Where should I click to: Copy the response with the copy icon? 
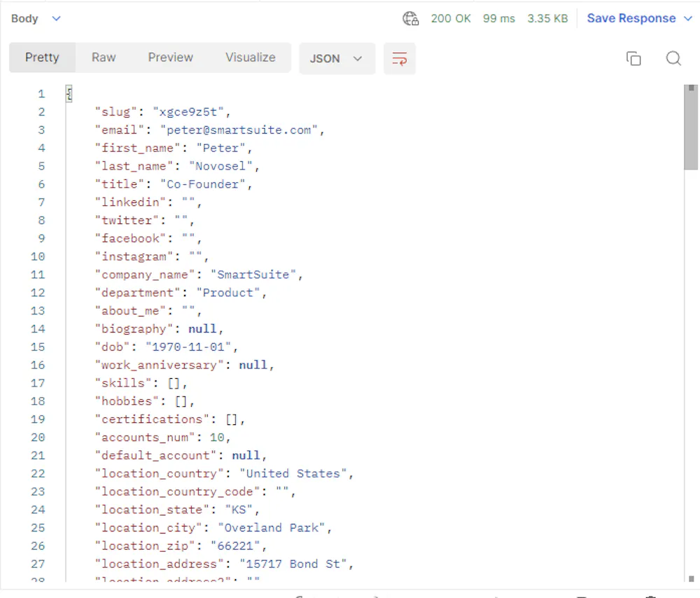[633, 59]
